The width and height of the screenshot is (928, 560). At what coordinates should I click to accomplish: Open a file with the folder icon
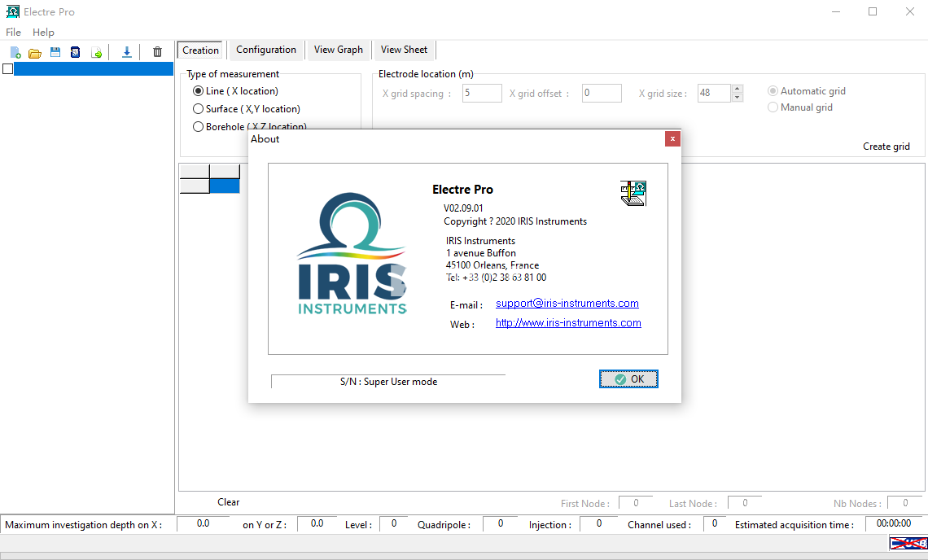coord(35,53)
